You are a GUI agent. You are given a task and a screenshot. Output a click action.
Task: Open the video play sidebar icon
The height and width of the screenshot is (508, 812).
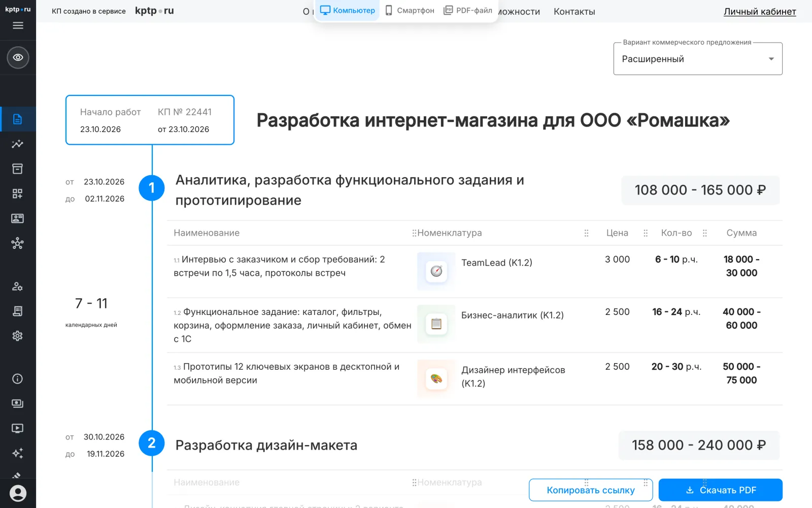click(x=18, y=428)
